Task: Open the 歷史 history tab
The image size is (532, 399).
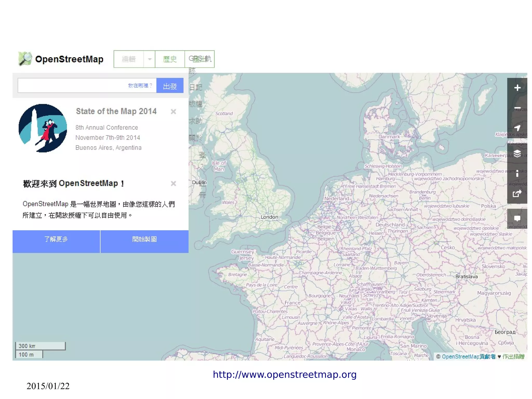Action: coord(170,59)
